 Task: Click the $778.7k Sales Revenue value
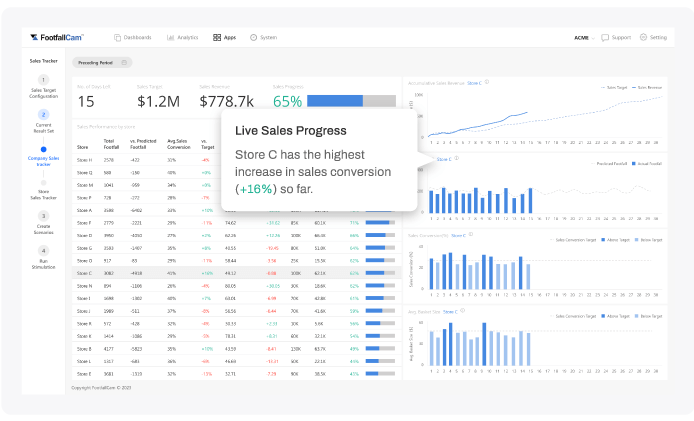227,101
